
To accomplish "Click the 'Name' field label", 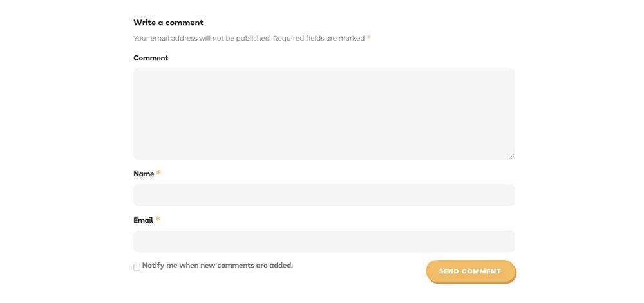I will (144, 174).
